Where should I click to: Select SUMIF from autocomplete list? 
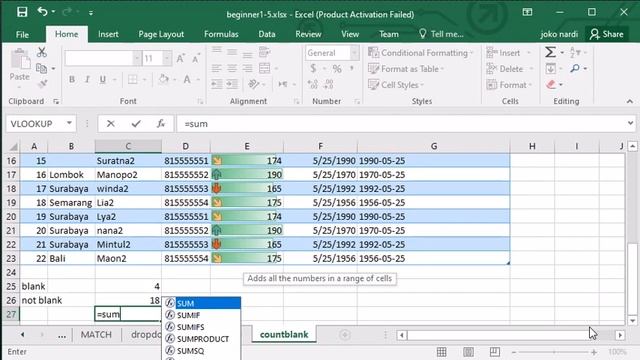tap(201, 315)
